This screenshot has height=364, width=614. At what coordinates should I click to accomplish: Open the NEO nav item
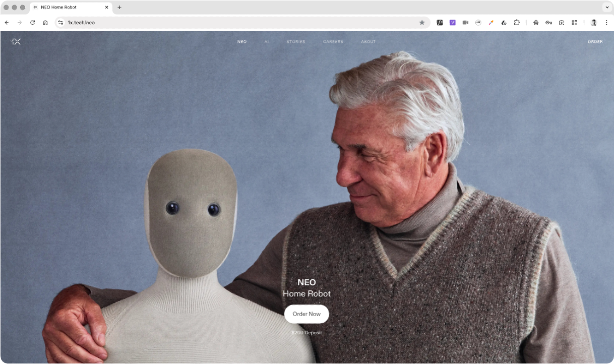click(242, 42)
